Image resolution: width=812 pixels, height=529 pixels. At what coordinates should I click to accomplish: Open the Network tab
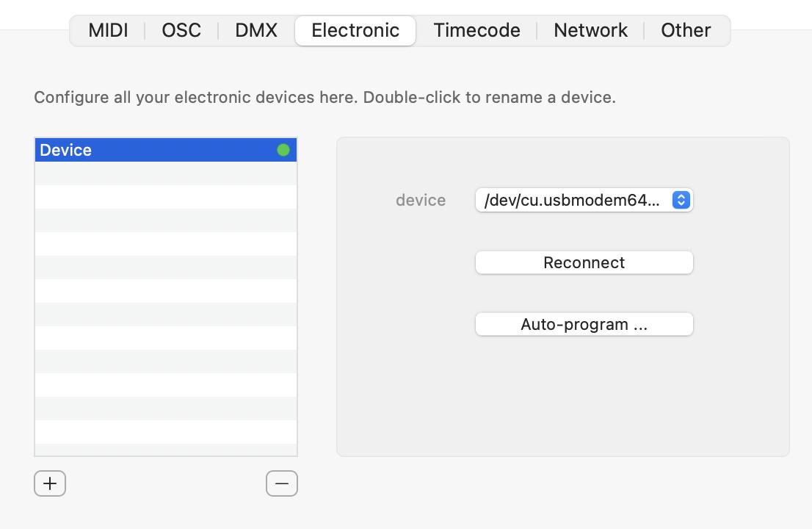[x=590, y=31]
